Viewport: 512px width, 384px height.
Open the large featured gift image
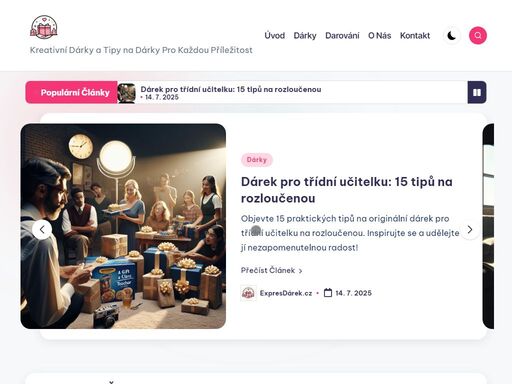(x=123, y=226)
